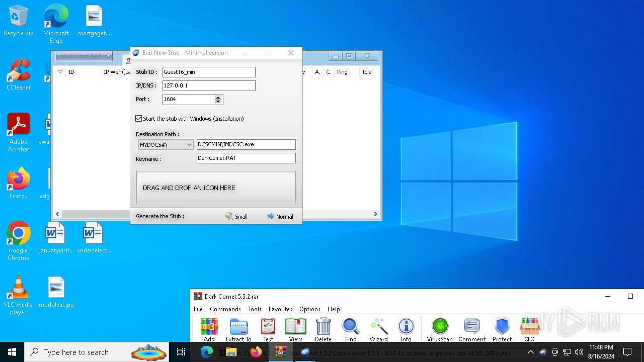Increase the Port value with up arrow
Screen dimensions: 644x362
218,97
